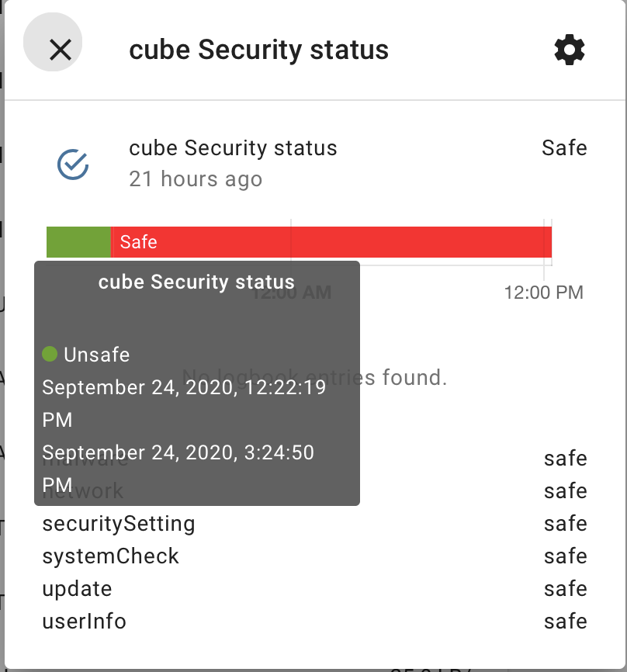
Task: Click the systemCheck attribute row
Action: pos(110,556)
